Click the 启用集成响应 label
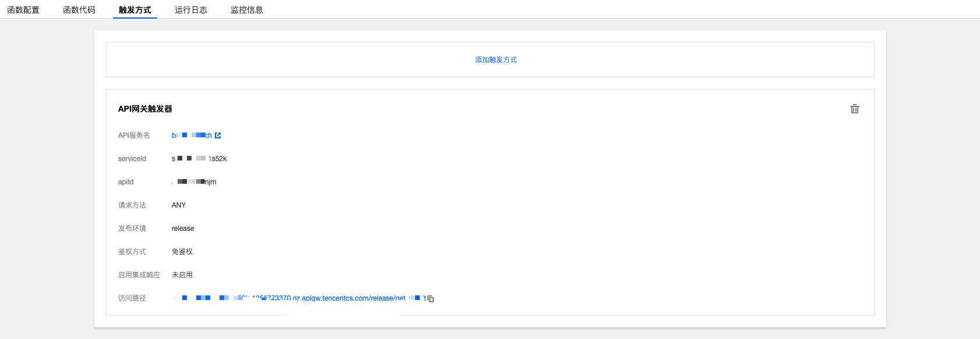Screen dimensions: 980x339 click(139, 275)
